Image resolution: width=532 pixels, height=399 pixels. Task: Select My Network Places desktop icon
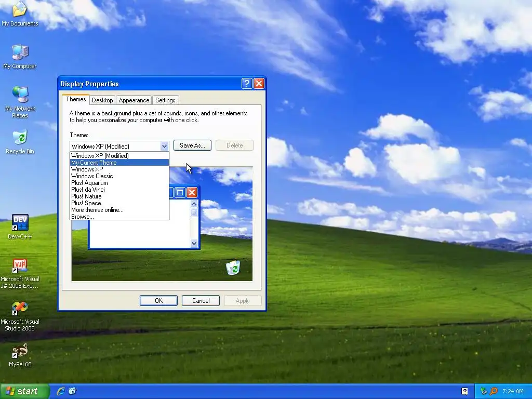pos(20,102)
